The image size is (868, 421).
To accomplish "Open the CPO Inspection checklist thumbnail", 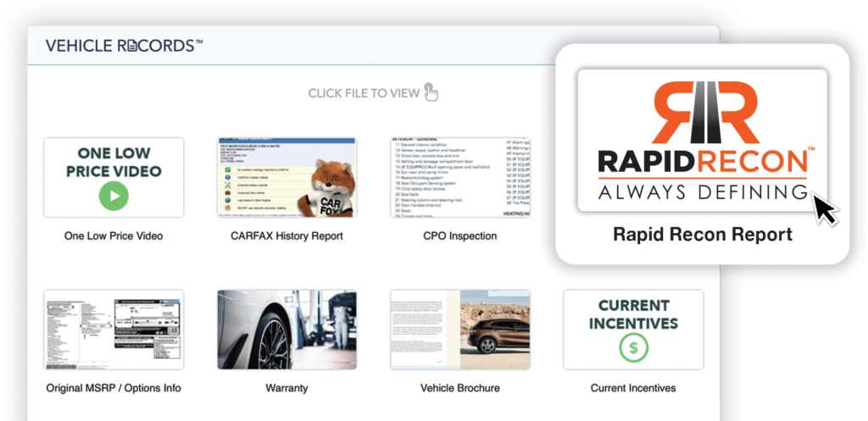I will coord(460,178).
